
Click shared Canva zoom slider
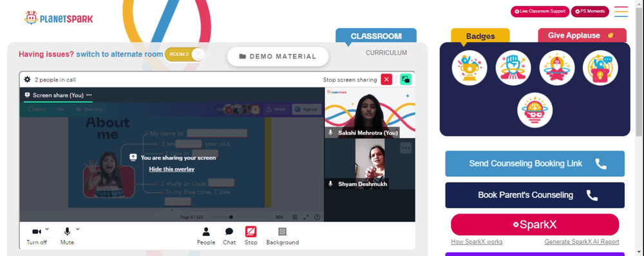tap(240, 217)
